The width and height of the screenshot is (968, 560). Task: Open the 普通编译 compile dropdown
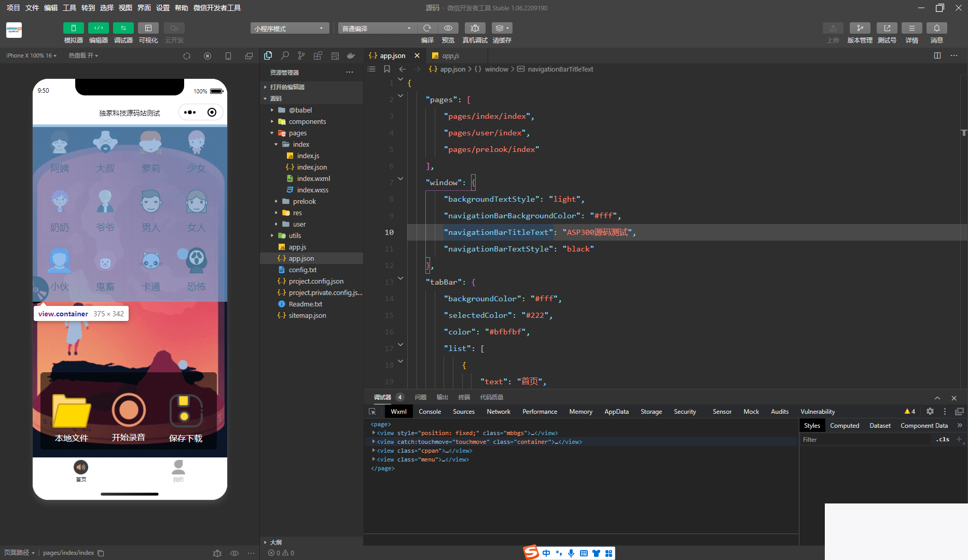377,29
